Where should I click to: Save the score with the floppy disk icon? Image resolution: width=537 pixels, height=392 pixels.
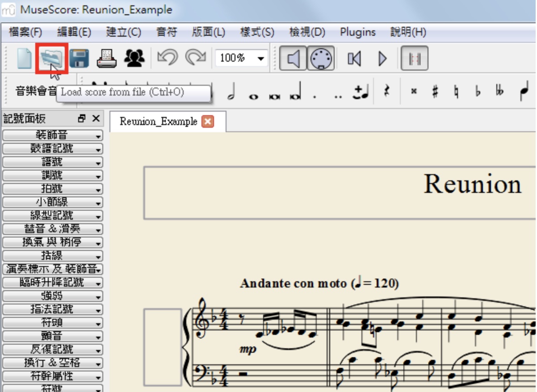[79, 58]
